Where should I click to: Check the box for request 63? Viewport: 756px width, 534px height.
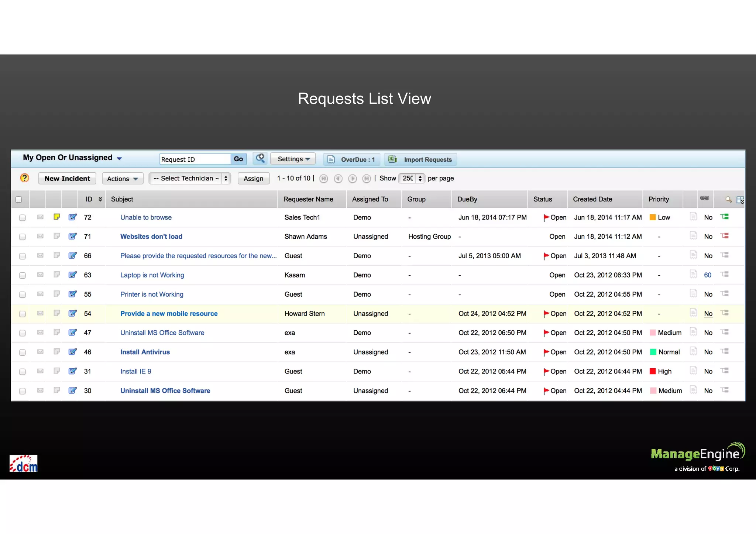coord(23,275)
